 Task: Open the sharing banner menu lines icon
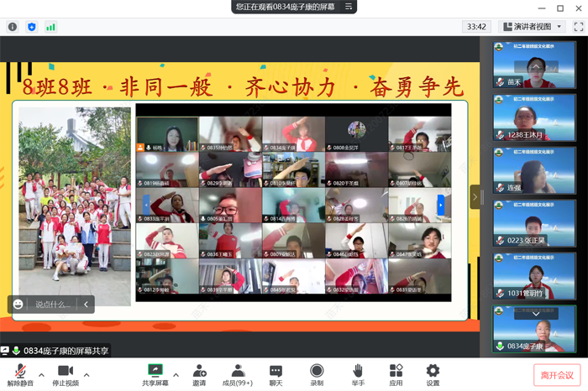coord(349,7)
